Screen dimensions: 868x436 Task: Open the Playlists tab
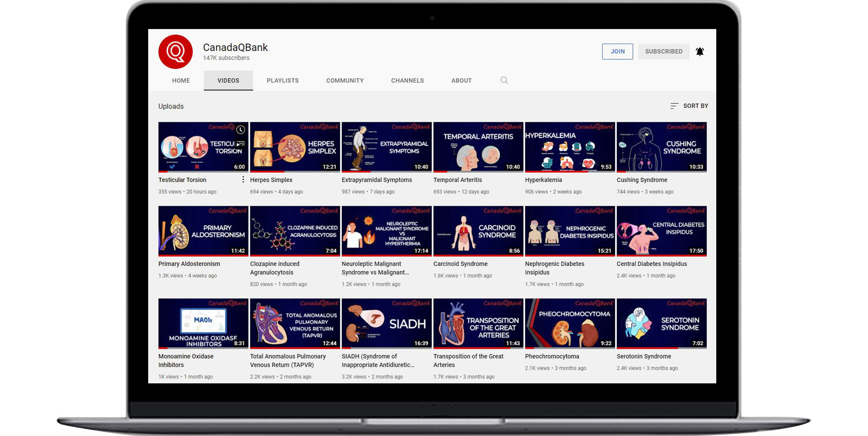tap(283, 81)
